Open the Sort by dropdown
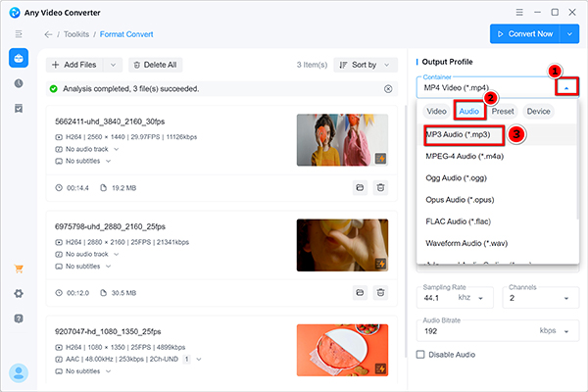This screenshot has width=588, height=392. click(366, 65)
